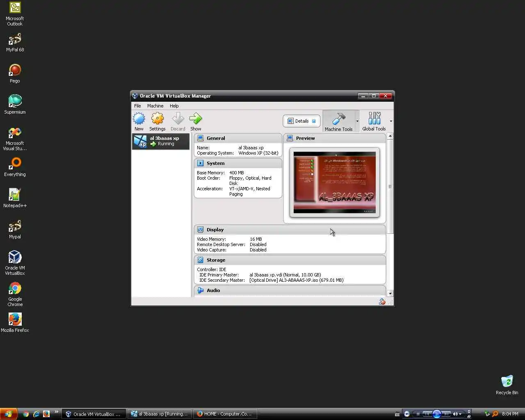Viewport: 525px width, 420px height.
Task: Click the Preview section icon
Action: (x=290, y=138)
